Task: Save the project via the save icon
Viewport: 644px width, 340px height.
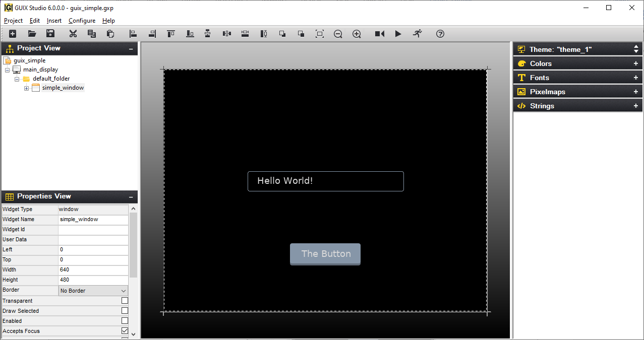Action: [x=50, y=34]
